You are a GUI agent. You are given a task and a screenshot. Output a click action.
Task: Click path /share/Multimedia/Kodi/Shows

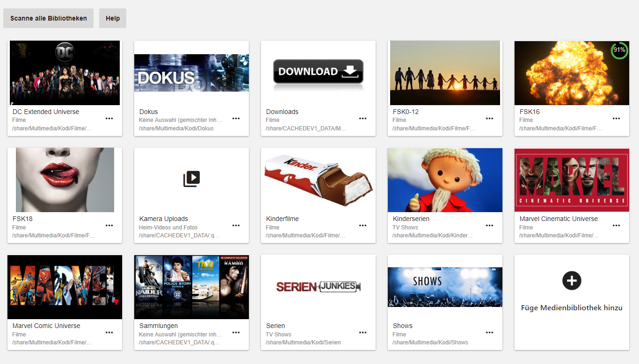(x=430, y=343)
